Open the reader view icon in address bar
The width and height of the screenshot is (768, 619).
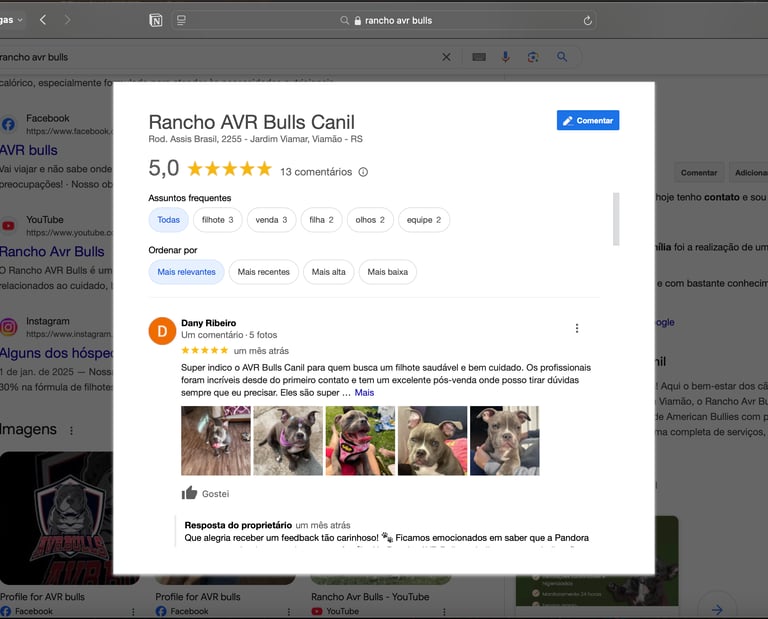click(x=181, y=20)
